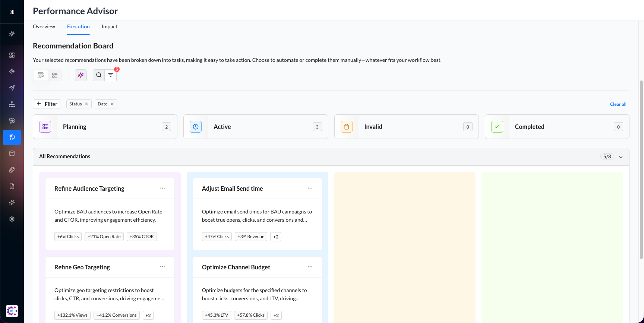Open the Overview tab
The image size is (644, 323).
[x=44, y=26]
